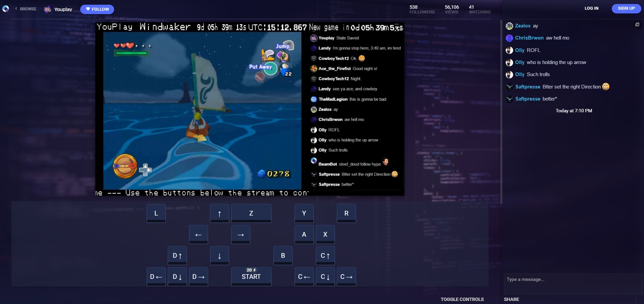Click the Sign Up button

point(626,8)
